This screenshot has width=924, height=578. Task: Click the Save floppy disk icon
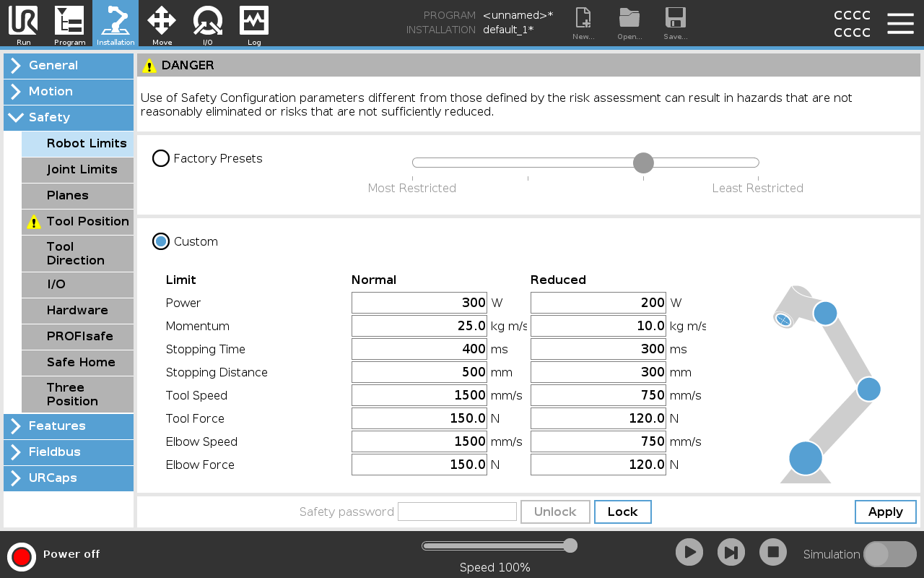675,19
